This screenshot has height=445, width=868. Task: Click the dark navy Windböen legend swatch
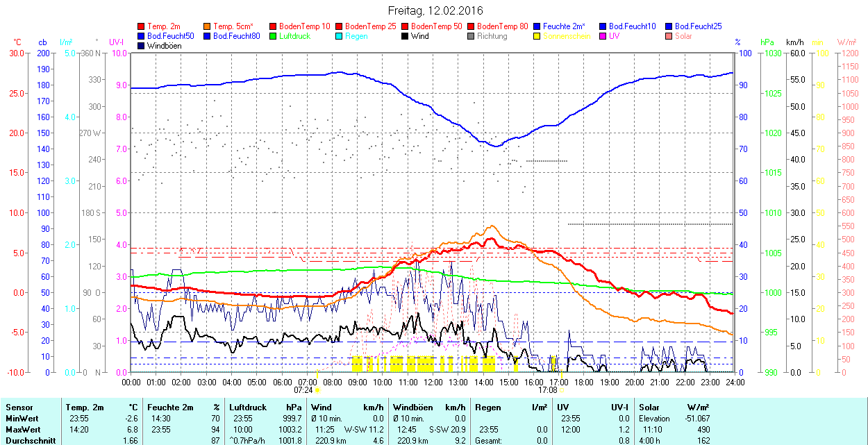141,45
